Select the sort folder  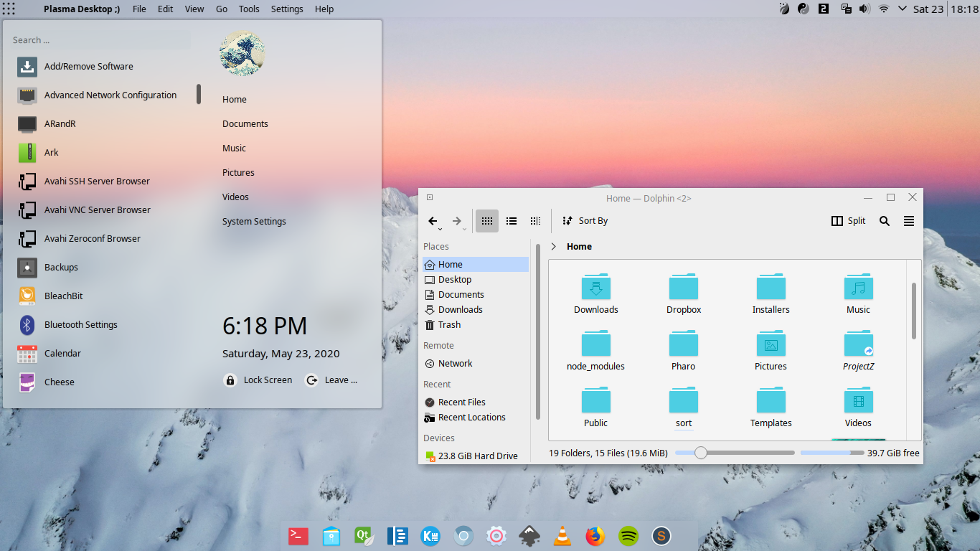(684, 400)
